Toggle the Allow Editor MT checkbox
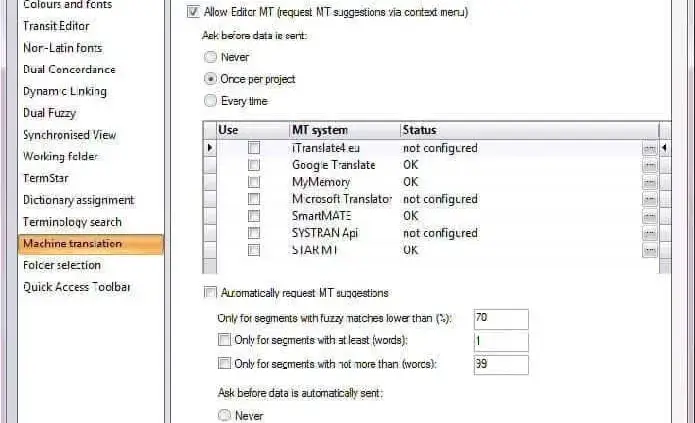 click(x=193, y=13)
